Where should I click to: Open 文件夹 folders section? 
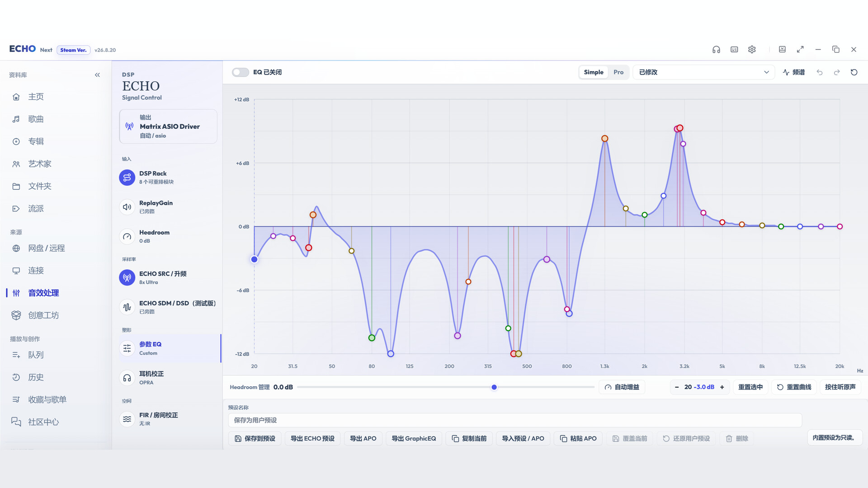[x=56, y=186]
